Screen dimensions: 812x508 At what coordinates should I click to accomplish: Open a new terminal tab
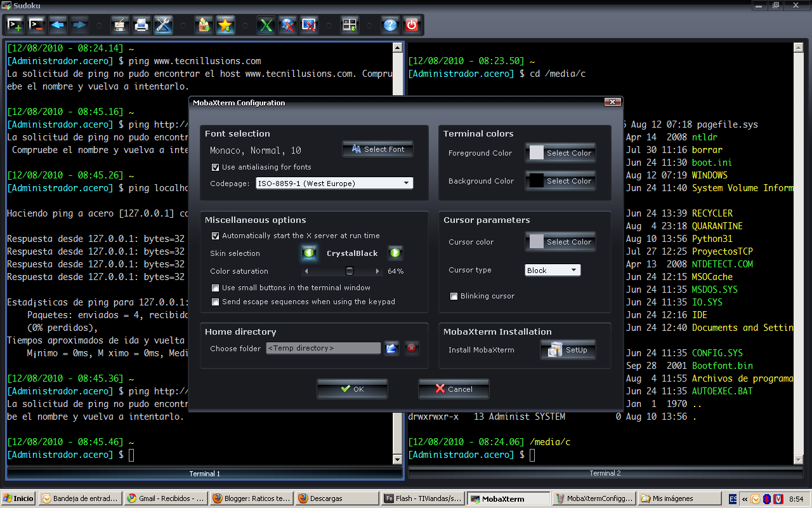[x=15, y=25]
